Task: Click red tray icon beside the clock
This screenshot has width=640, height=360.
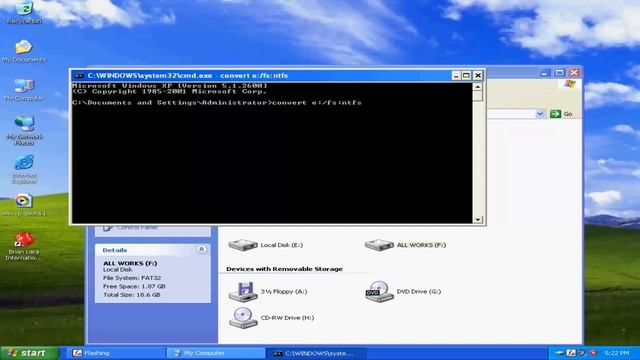Action: 593,353
